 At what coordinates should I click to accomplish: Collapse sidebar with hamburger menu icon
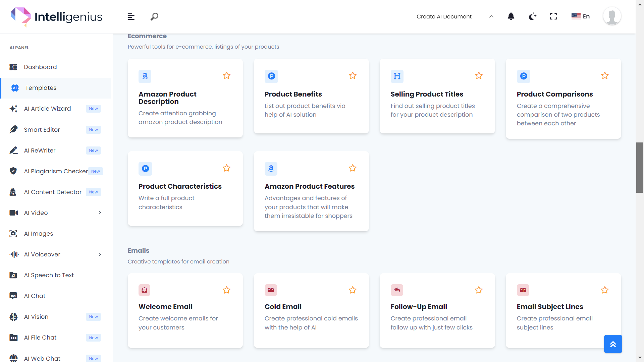131,16
